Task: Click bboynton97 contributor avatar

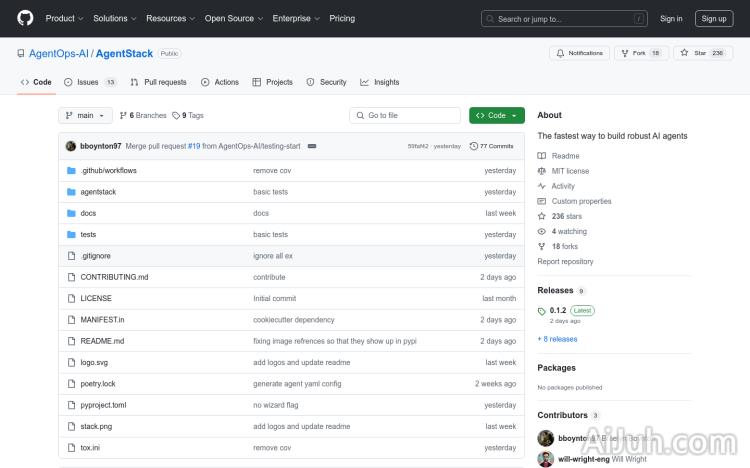Action: (545, 438)
